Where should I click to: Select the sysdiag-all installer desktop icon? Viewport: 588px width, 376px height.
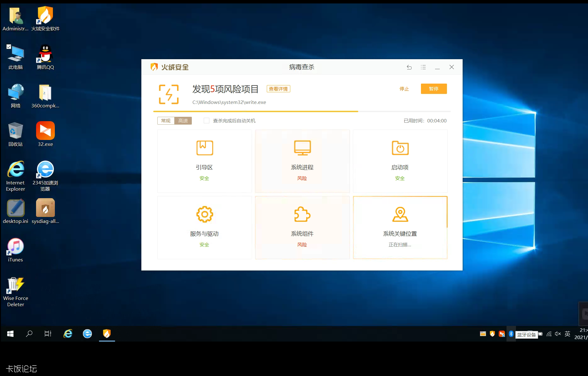[45, 211]
